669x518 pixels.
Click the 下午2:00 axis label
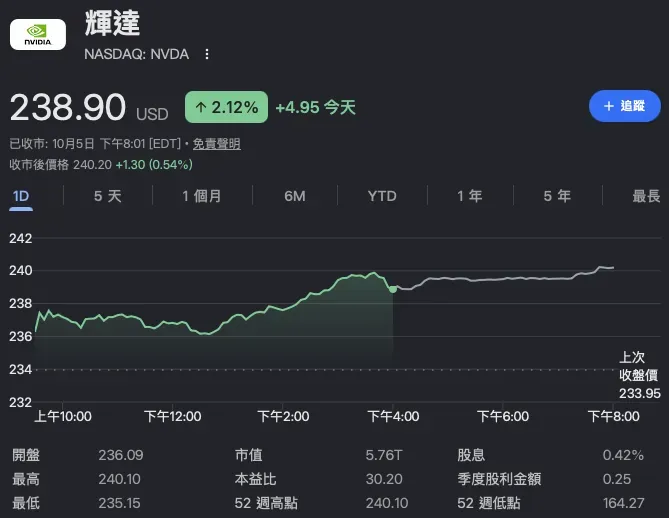click(x=283, y=416)
